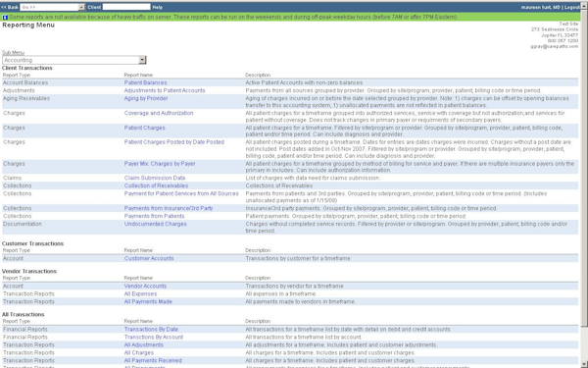Open Collection of Receivables report
Viewport: 588px width, 368px height.
pyautogui.click(x=156, y=185)
